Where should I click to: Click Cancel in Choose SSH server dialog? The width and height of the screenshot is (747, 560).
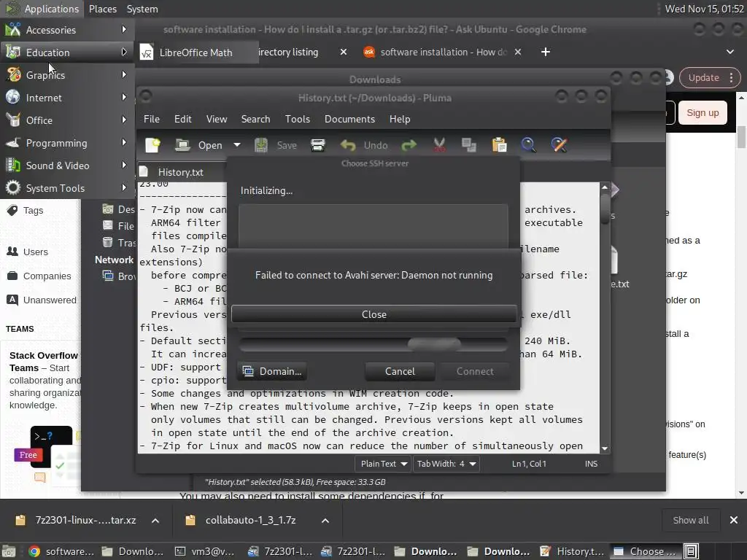pyautogui.click(x=400, y=371)
